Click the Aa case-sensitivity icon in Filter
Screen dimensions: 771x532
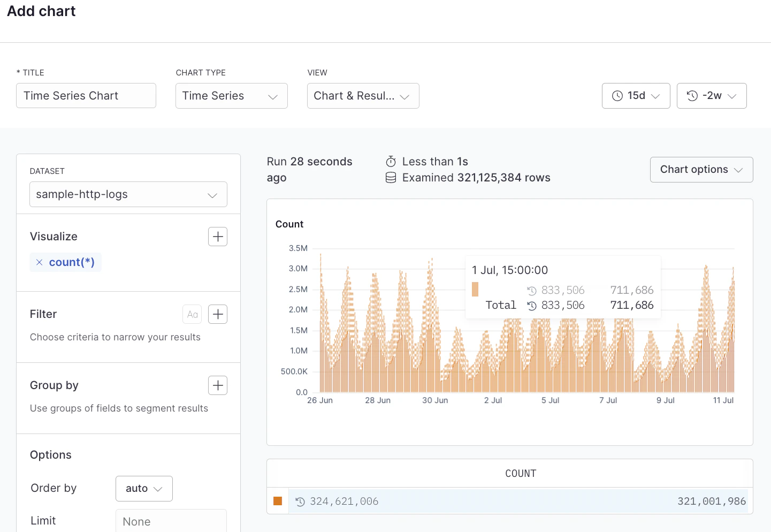click(x=192, y=314)
